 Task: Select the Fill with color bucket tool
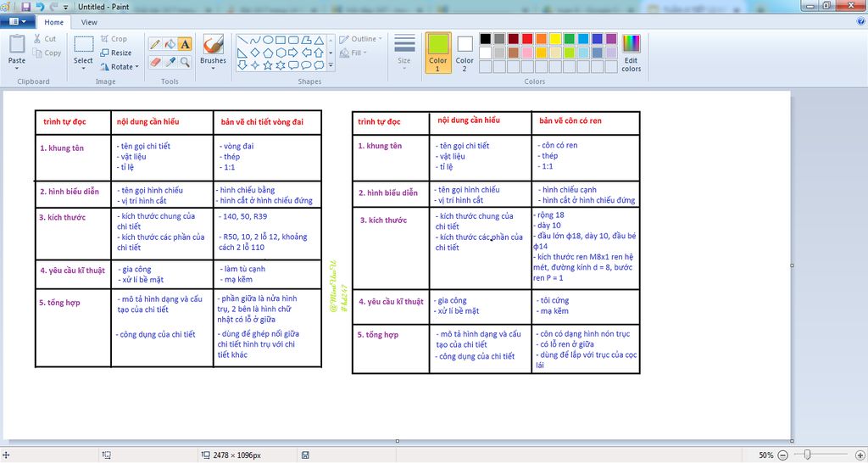click(170, 44)
